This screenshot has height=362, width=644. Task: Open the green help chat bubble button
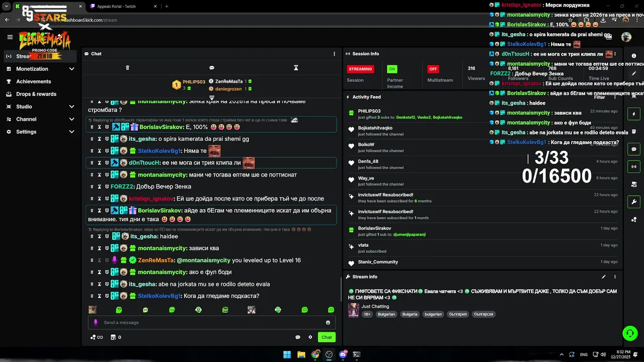point(630,333)
